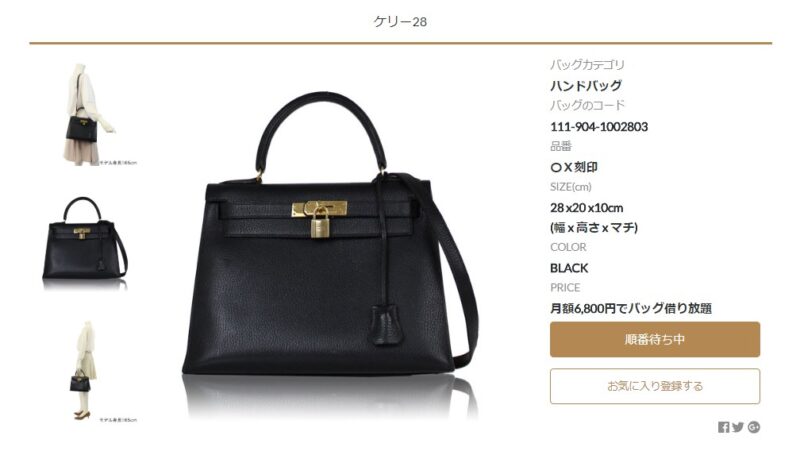Select the bag front-view thumbnail
The width and height of the screenshot is (800, 455).
[x=85, y=239]
